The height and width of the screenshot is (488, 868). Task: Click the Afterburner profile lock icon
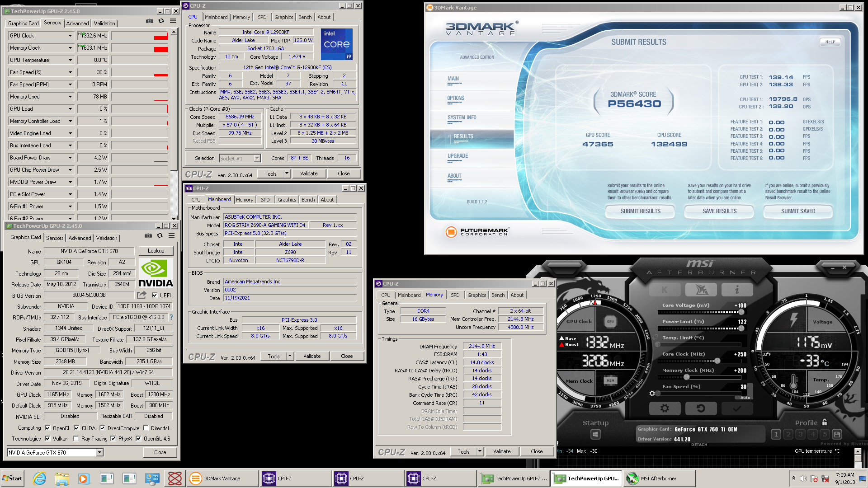(x=825, y=422)
